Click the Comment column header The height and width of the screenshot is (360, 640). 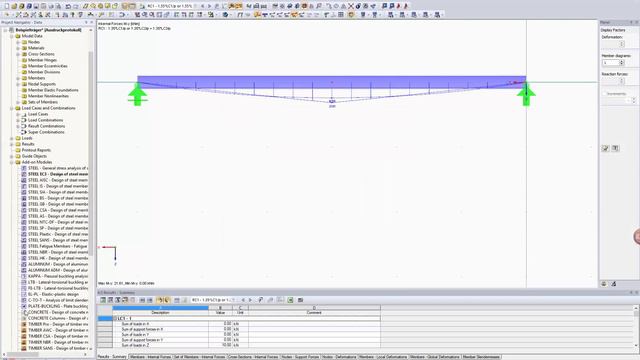314,313
